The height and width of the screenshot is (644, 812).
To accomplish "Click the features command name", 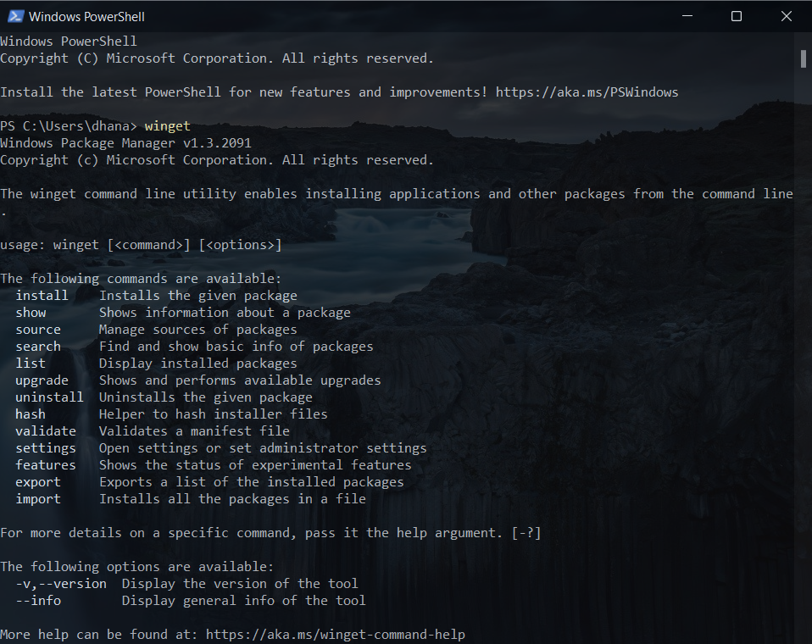I will [x=46, y=465].
